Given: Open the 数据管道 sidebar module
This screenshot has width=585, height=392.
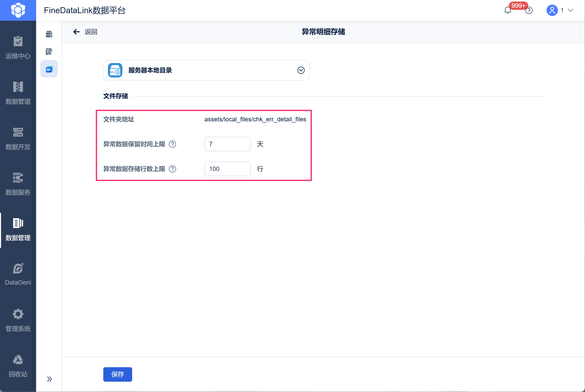Looking at the screenshot, I should tap(18, 93).
